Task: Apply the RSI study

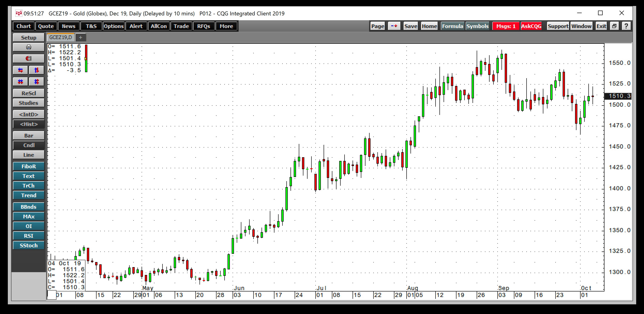Action: [x=28, y=235]
